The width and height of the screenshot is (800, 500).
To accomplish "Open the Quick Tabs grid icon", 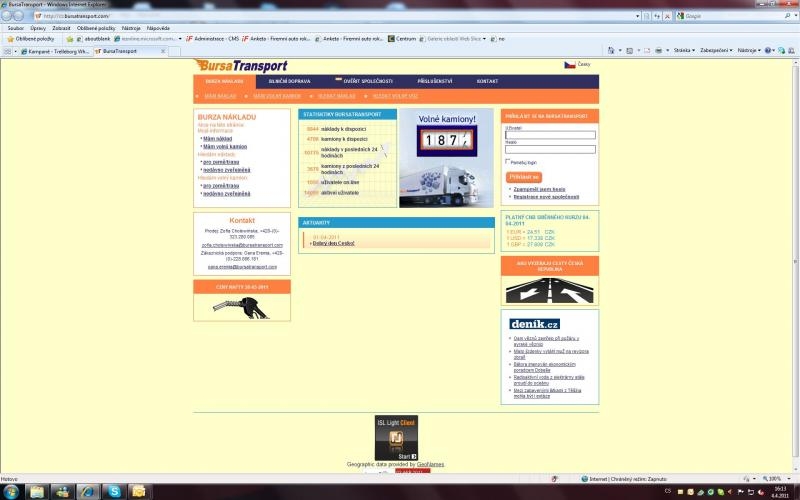I will point(7,51).
